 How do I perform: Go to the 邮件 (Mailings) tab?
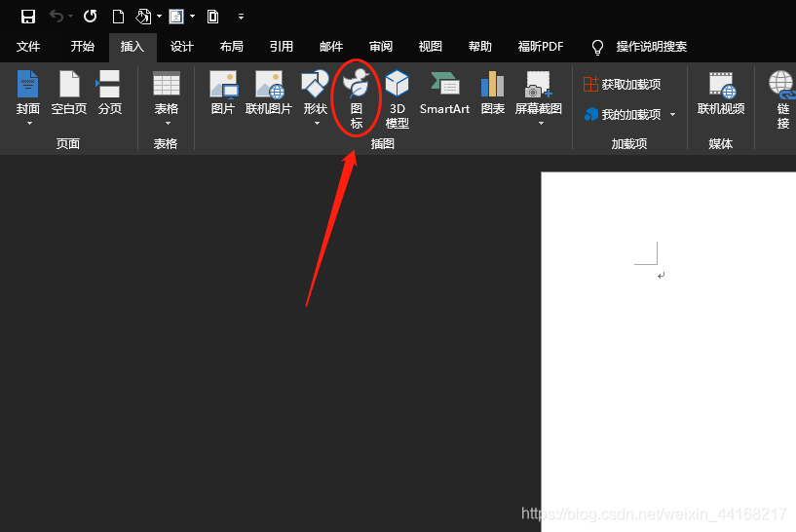[x=331, y=47]
